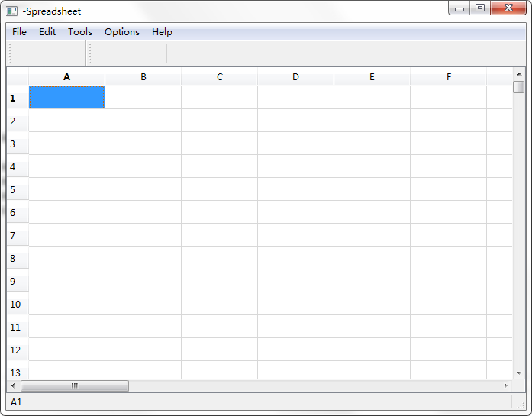The image size is (532, 416).
Task: Click the vertical scrollbar thumb
Action: point(519,87)
